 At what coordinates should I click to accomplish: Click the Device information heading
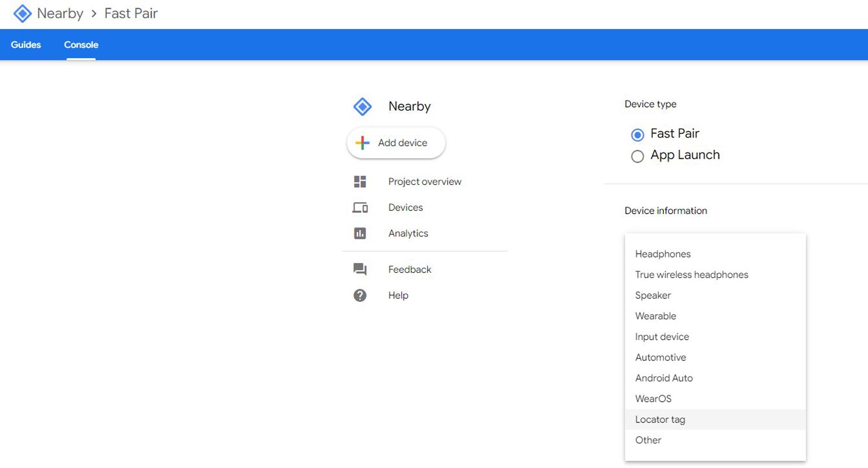tap(666, 211)
